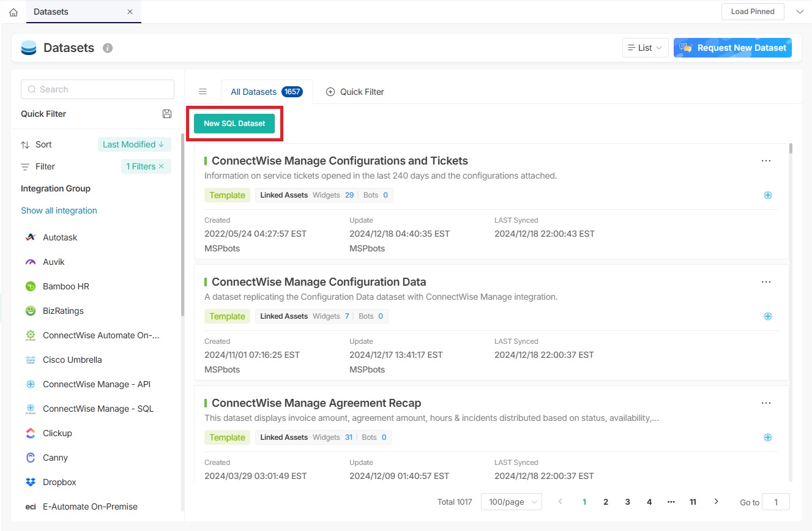Open more options for Configuration Data dataset
Image resolution: width=812 pixels, height=531 pixels.
coord(765,282)
